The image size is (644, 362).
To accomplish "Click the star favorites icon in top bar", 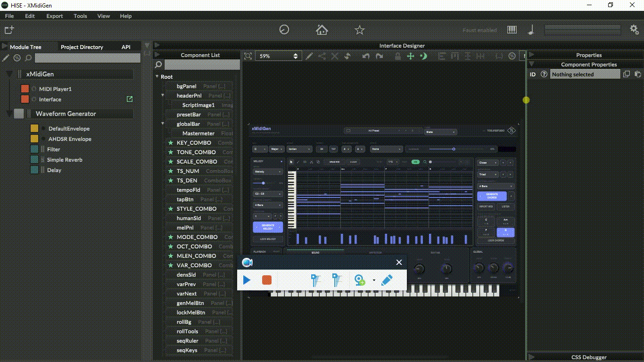I will point(360,30).
